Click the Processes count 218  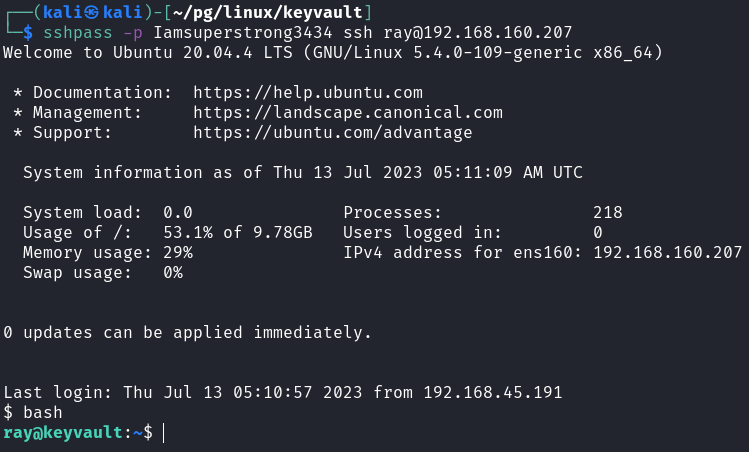coord(607,212)
